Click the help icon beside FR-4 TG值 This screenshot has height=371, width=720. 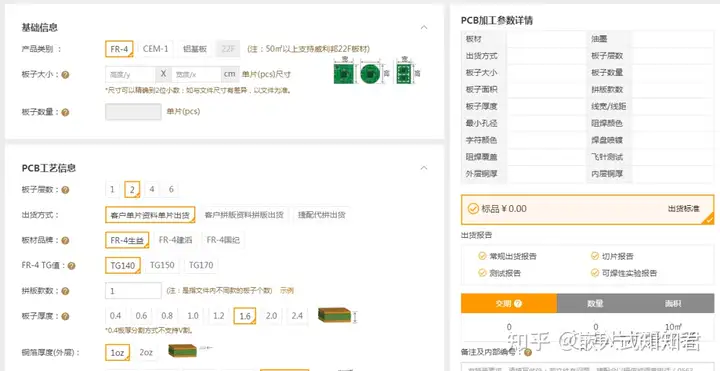pyautogui.click(x=71, y=266)
